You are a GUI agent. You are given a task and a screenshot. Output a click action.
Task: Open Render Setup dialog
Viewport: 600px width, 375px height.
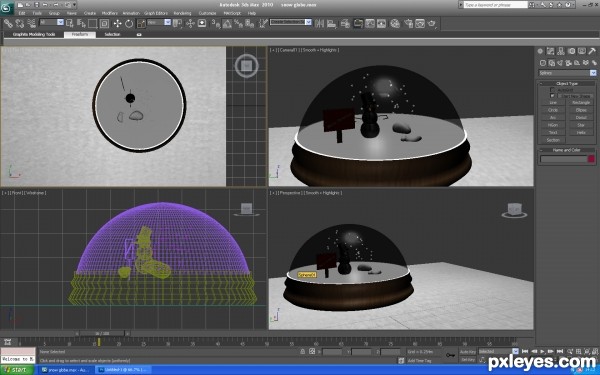(x=408, y=24)
